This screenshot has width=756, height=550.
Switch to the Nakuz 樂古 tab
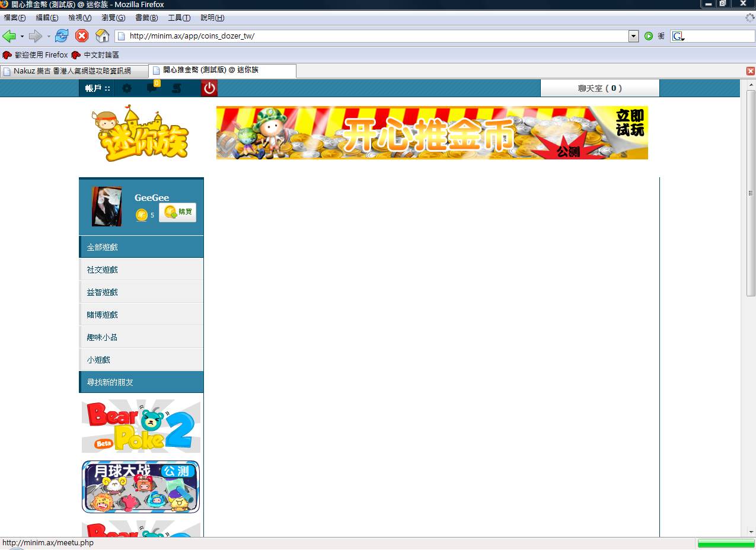74,71
